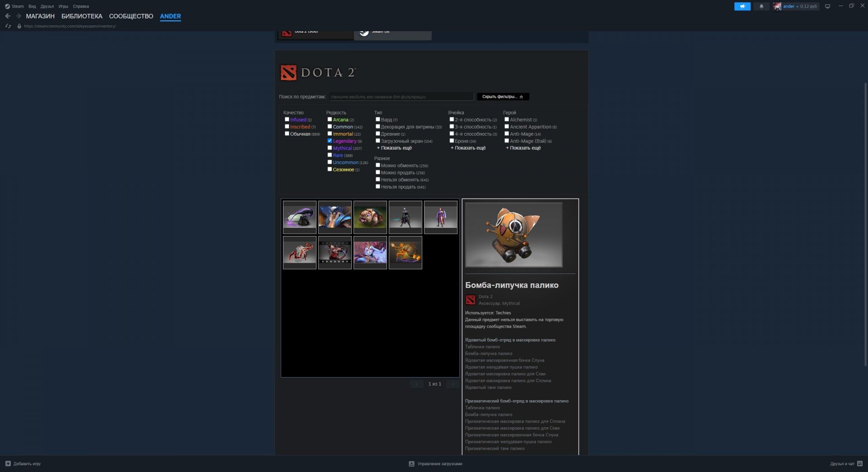Expand more Герой filter options
Viewport: 868px width, 472px height.
(x=523, y=148)
